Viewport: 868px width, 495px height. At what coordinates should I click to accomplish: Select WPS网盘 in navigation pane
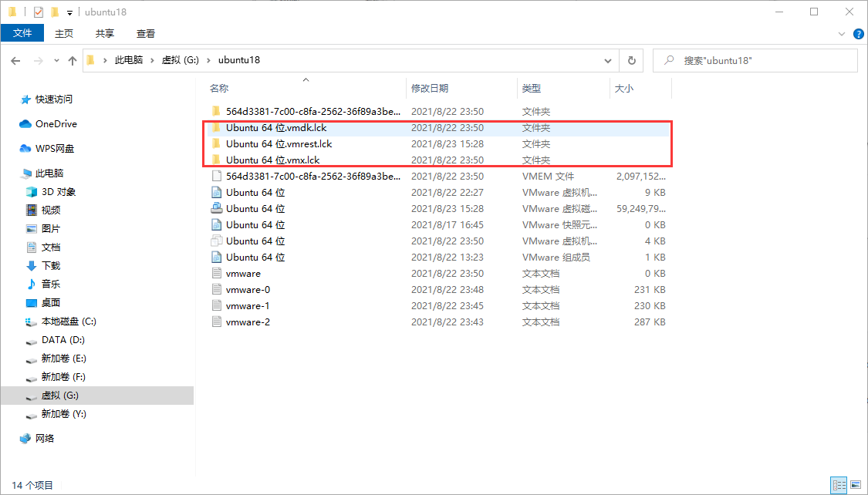54,148
